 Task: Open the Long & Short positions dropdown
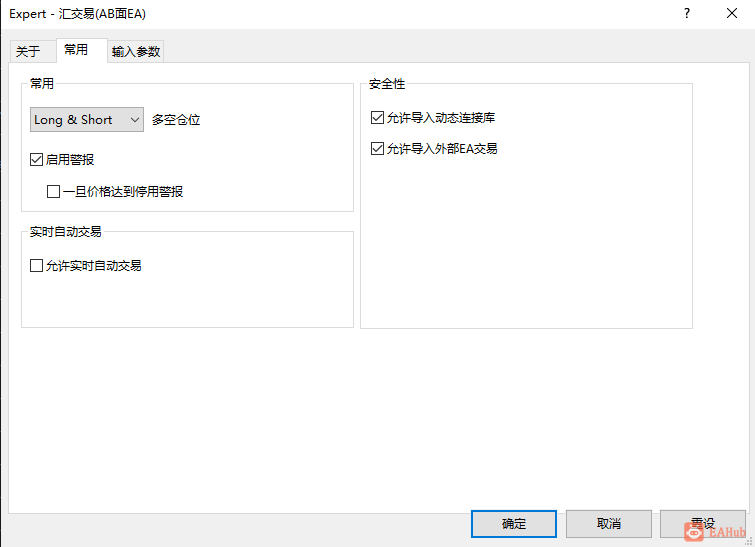click(87, 119)
